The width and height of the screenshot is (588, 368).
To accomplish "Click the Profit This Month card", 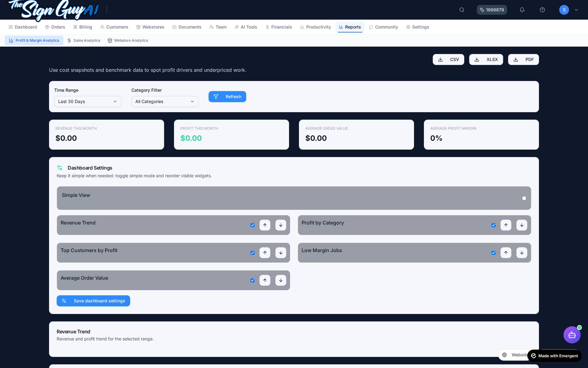I will point(232,135).
